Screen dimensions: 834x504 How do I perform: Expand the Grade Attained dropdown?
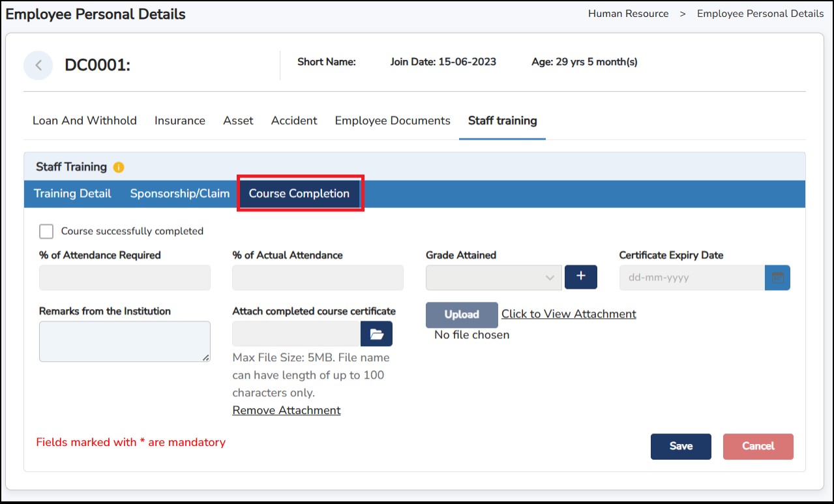coord(494,278)
